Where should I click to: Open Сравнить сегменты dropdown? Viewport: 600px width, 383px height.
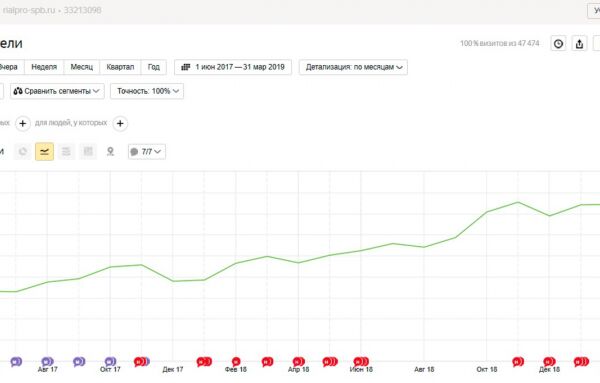[57, 91]
